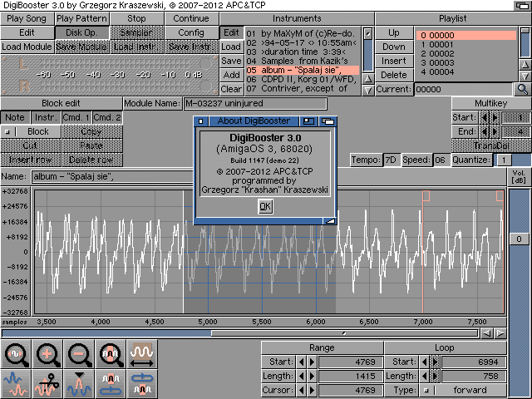Click the waveform horizontal scrollbar thumb

[345, 333]
